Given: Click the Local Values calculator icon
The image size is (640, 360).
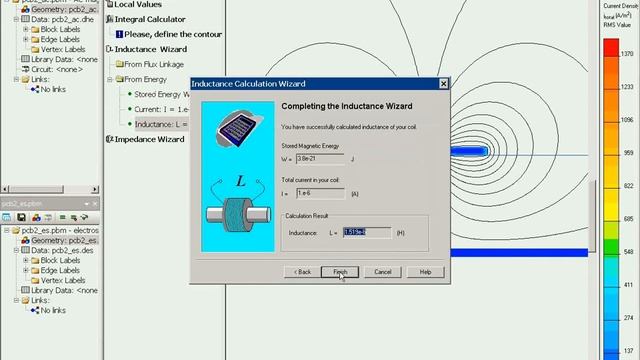Looking at the screenshot, I should click(109, 4).
